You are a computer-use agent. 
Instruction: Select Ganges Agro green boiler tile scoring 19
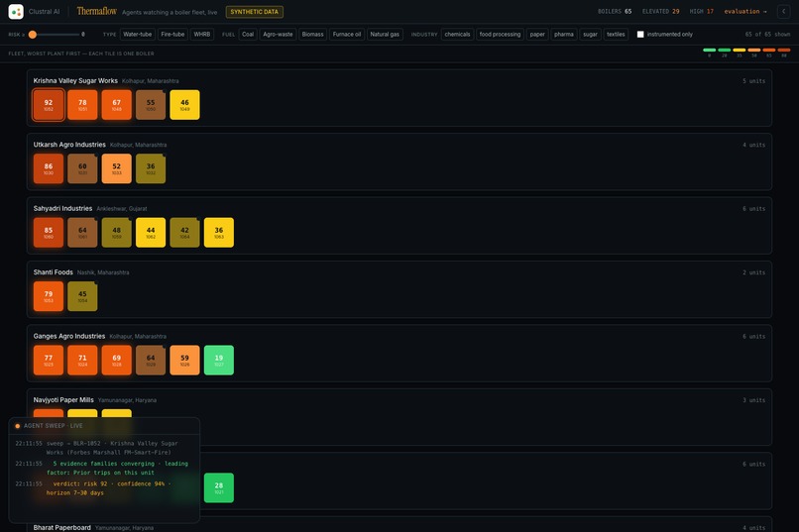click(x=219, y=361)
